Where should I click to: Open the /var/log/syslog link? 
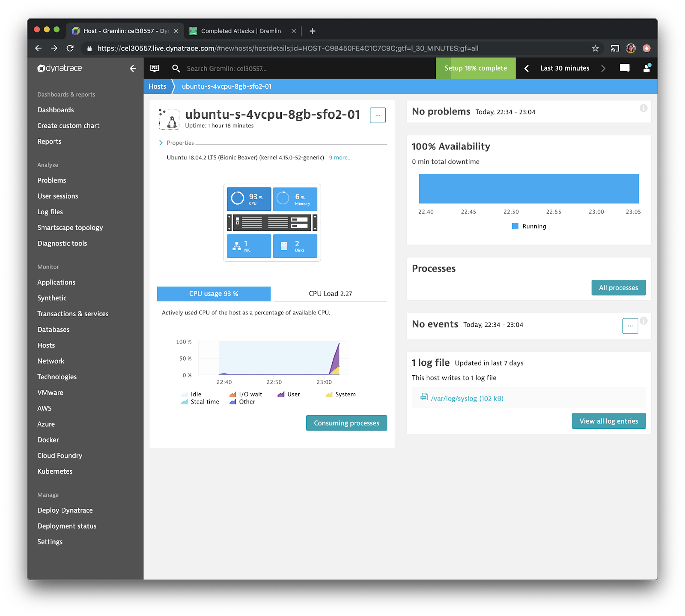click(x=467, y=398)
